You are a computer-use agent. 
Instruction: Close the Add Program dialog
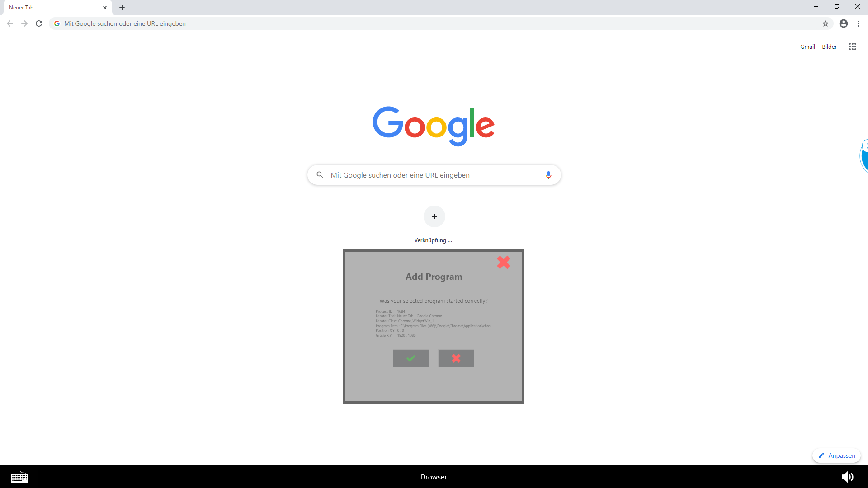click(x=503, y=263)
